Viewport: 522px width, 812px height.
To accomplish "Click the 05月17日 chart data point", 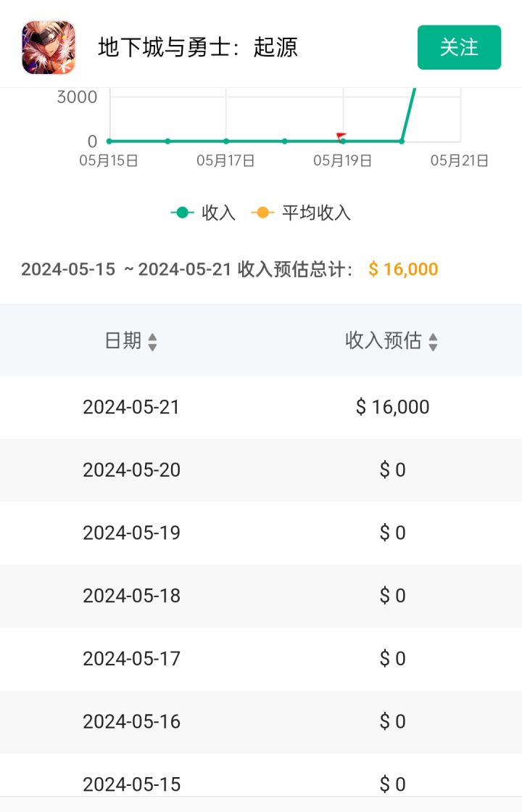I will (x=226, y=141).
